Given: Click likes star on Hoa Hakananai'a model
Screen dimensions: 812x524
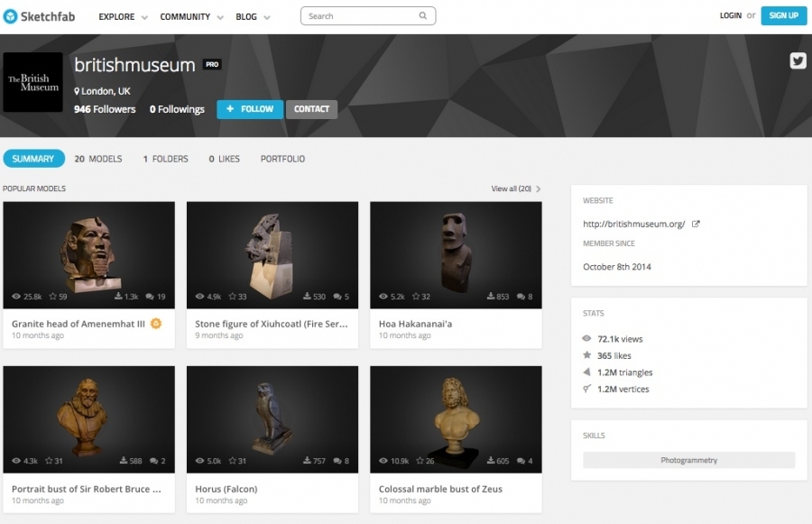Looking at the screenshot, I should (x=416, y=296).
